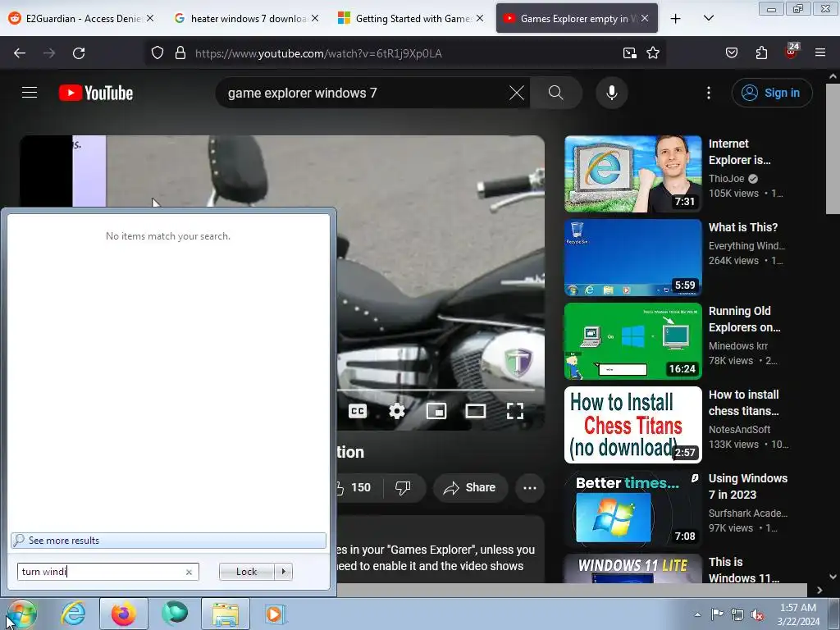Toggle closed captions on video
This screenshot has width=840, height=630.
pyautogui.click(x=358, y=411)
